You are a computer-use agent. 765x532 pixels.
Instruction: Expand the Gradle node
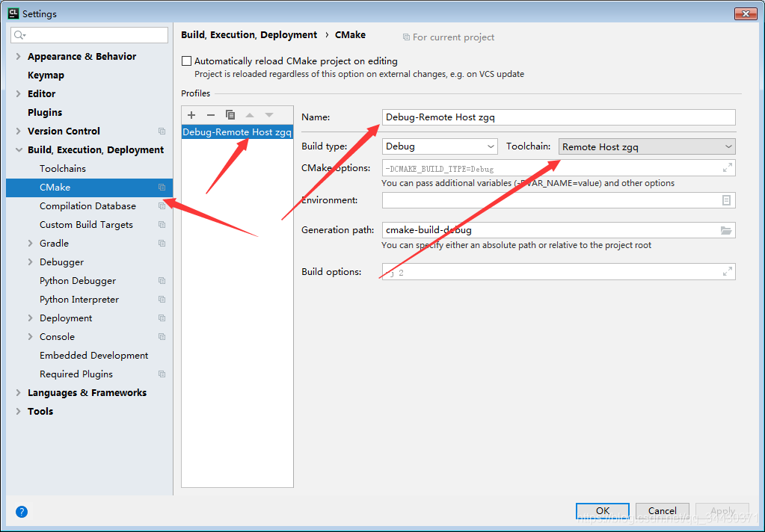point(30,244)
